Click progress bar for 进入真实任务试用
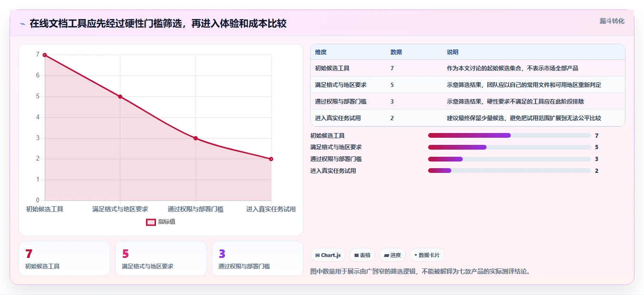Screen dimensions: 644x295 pyautogui.click(x=509, y=171)
